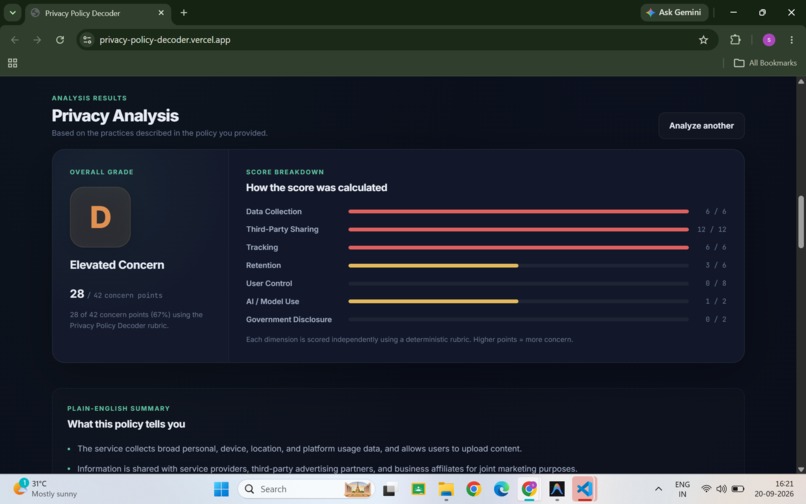Viewport: 806px width, 504px height.
Task: Click the Privacy Analysis heading
Action: (x=115, y=116)
